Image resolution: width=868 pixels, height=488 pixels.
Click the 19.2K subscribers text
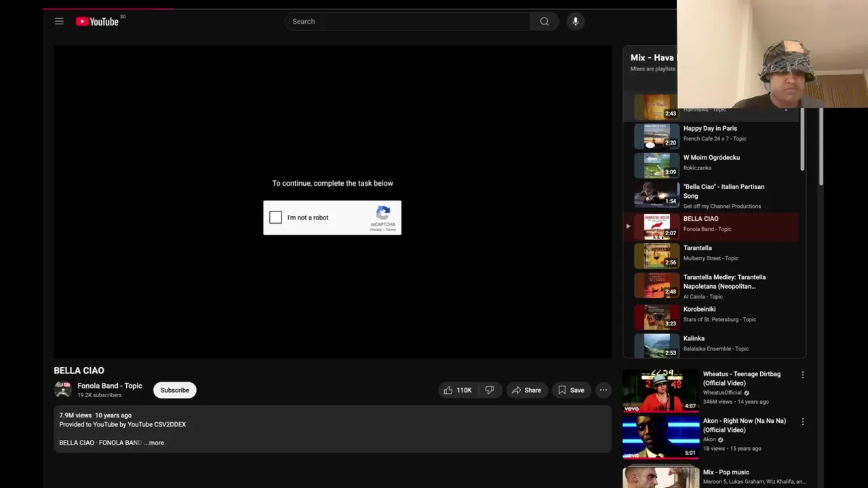(x=100, y=395)
